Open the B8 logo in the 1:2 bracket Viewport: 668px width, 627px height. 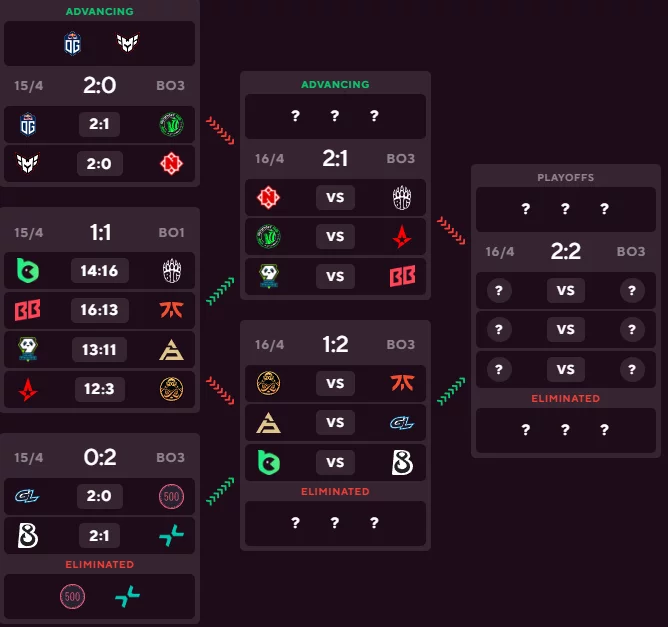coord(402,463)
